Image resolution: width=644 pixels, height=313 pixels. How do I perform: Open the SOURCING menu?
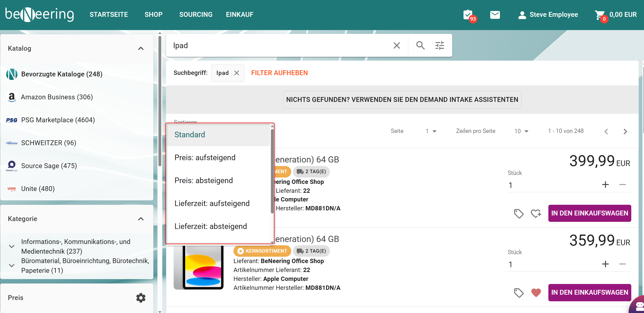click(x=196, y=15)
